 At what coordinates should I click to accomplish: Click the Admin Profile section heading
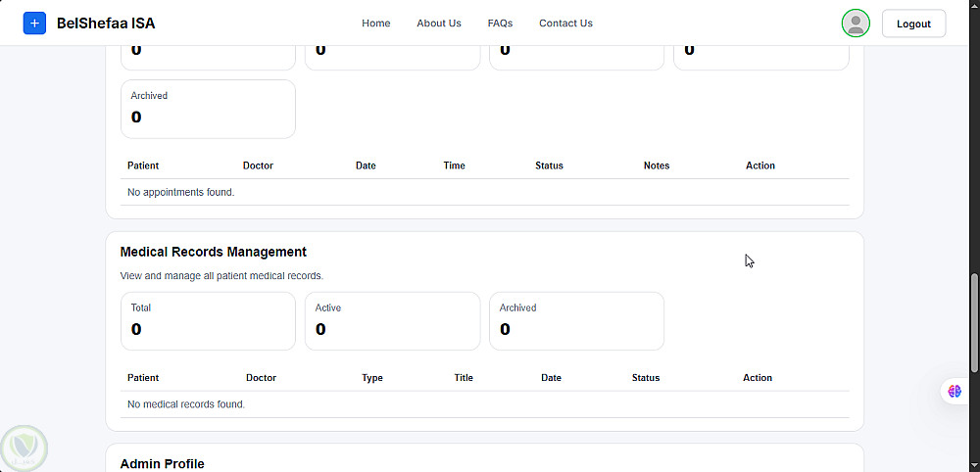point(162,463)
